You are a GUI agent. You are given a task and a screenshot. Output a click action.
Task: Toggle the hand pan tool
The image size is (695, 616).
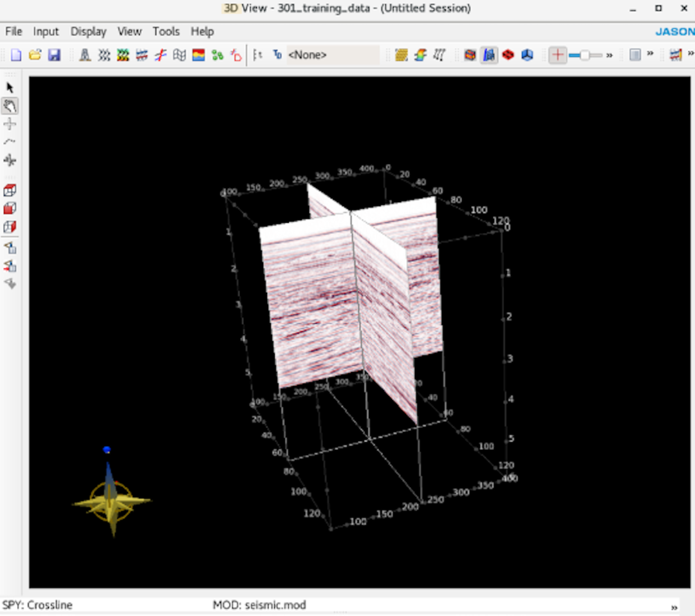point(10,106)
